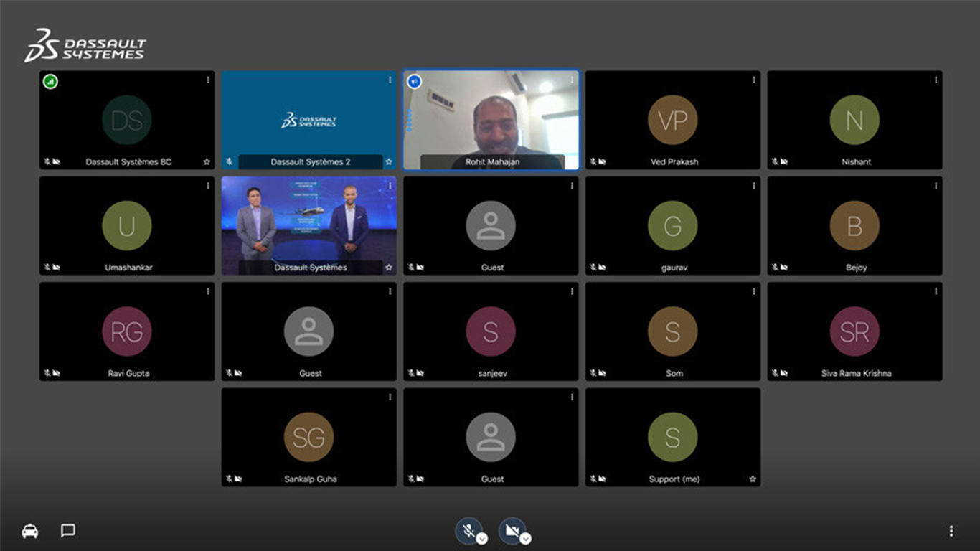Viewport: 980px width, 551px height.
Task: Click the SG avatar for Sankalp Guha
Action: [x=308, y=437]
